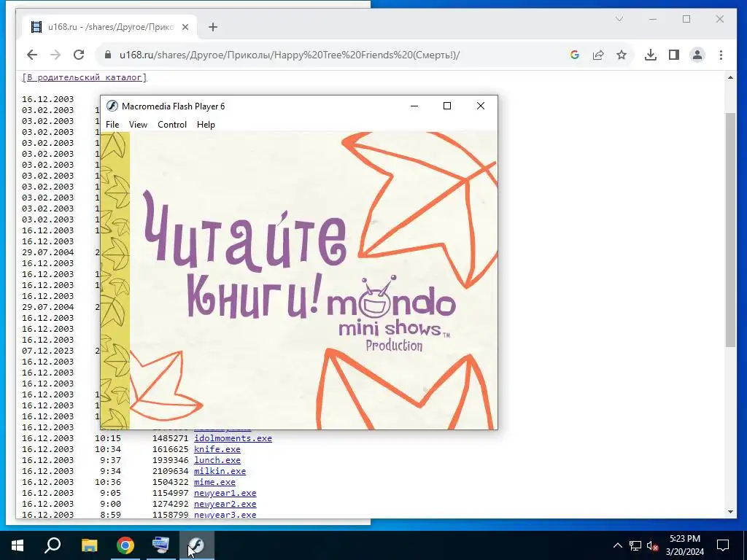Open the newyear3.exe link
Image resolution: width=747 pixels, height=560 pixels.
(x=225, y=515)
